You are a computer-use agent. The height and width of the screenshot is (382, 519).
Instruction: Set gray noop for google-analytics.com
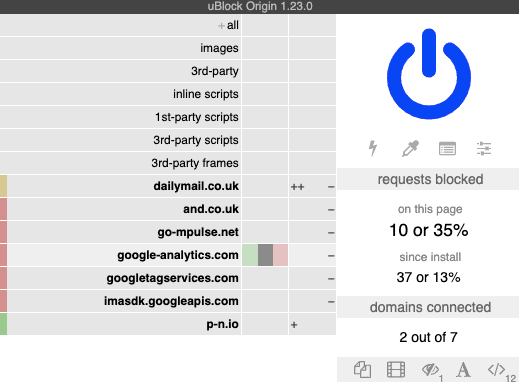(x=265, y=255)
